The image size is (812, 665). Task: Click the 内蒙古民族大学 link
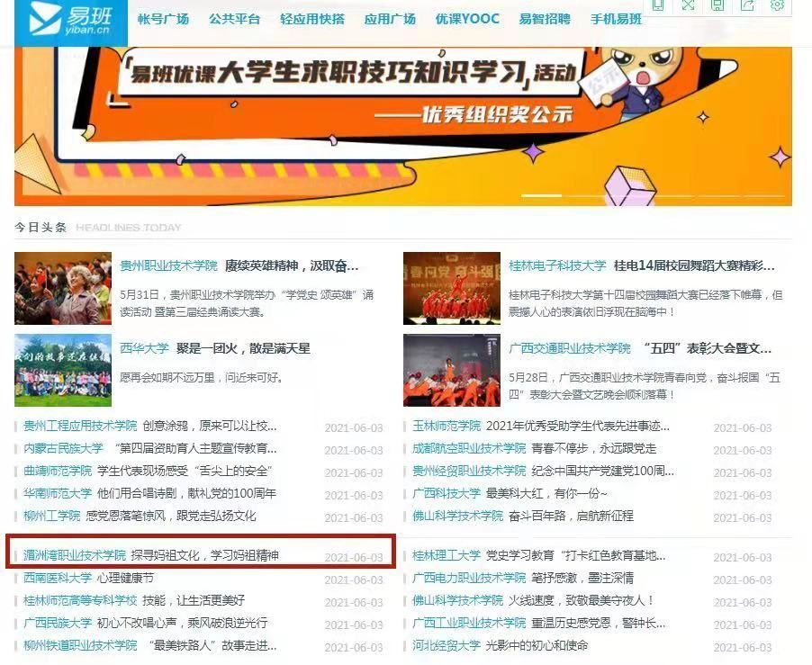[x=63, y=448]
